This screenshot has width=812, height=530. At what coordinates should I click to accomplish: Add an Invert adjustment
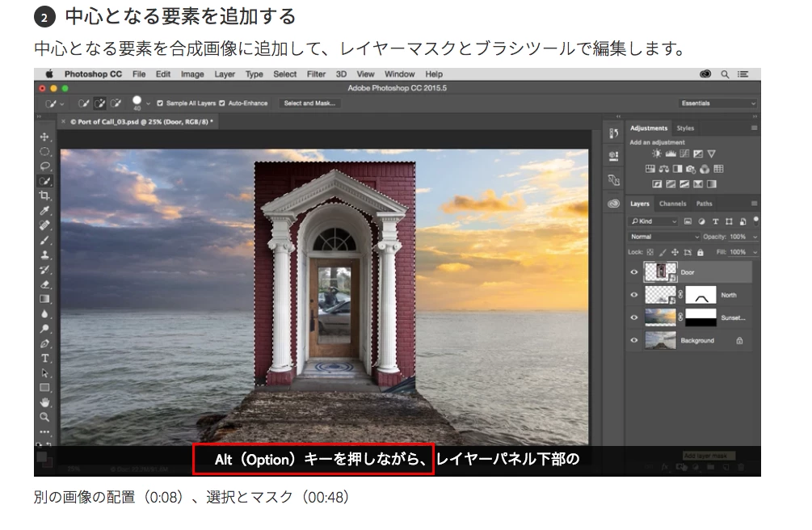coord(657,184)
